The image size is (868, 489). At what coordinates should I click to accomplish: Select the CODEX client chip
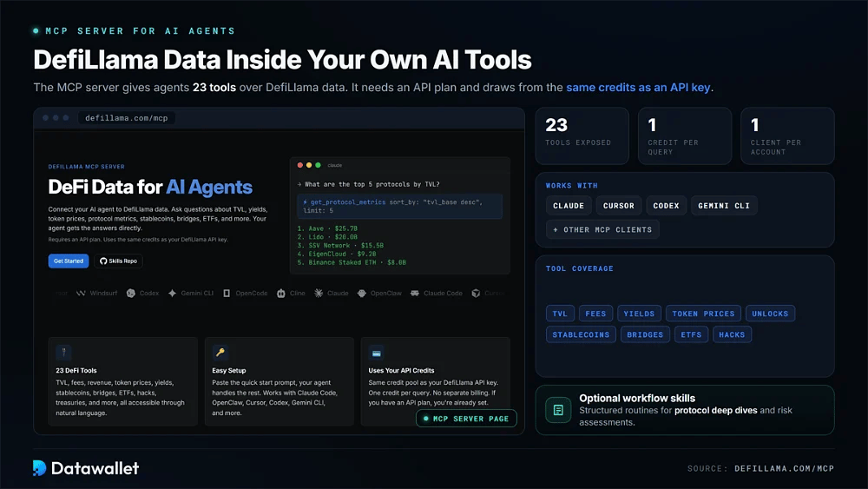[x=666, y=206]
